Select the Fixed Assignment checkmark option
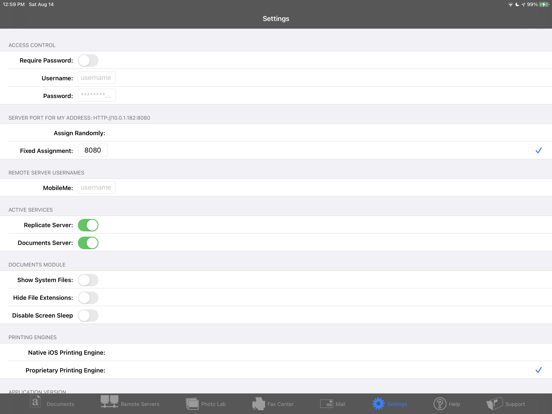552x414 pixels. [539, 151]
